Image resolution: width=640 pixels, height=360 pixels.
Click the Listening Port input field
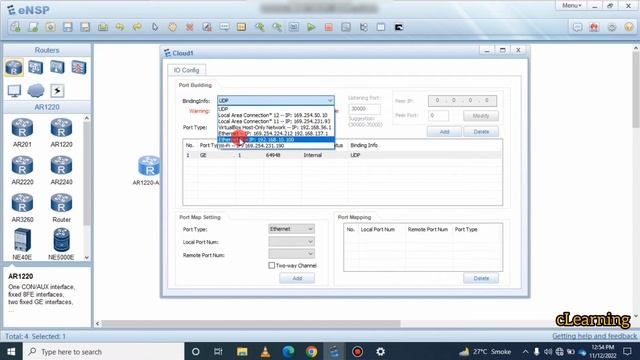364,109
